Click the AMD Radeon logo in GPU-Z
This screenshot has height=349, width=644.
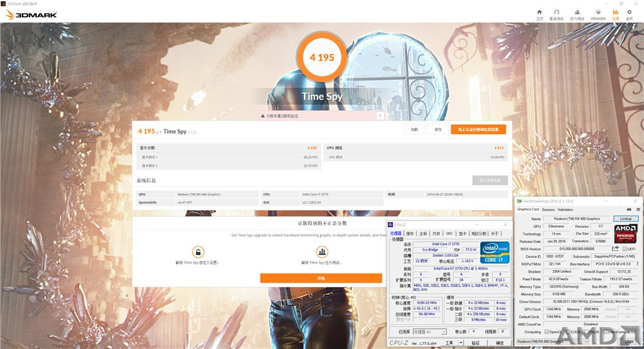625,233
